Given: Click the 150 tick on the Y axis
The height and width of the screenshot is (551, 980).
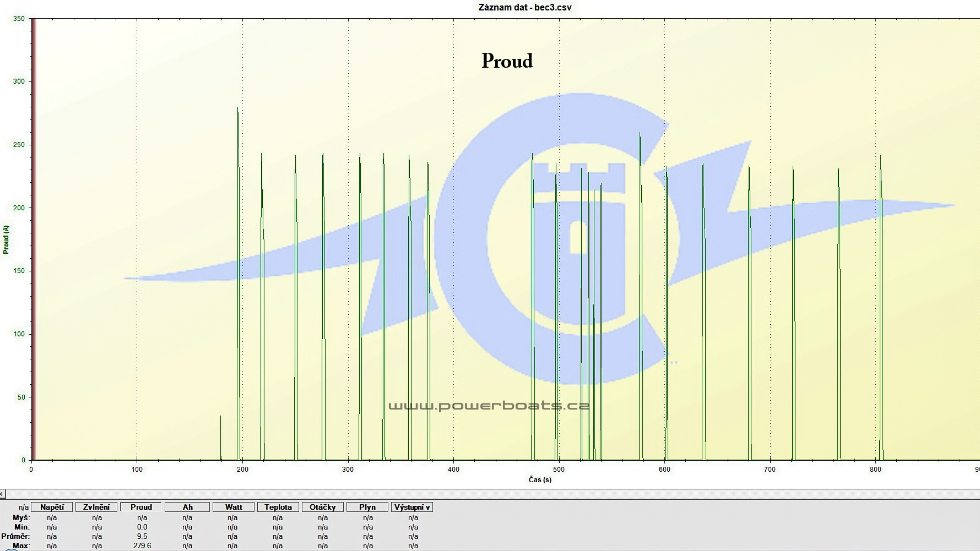Looking at the screenshot, I should pyautogui.click(x=19, y=271).
